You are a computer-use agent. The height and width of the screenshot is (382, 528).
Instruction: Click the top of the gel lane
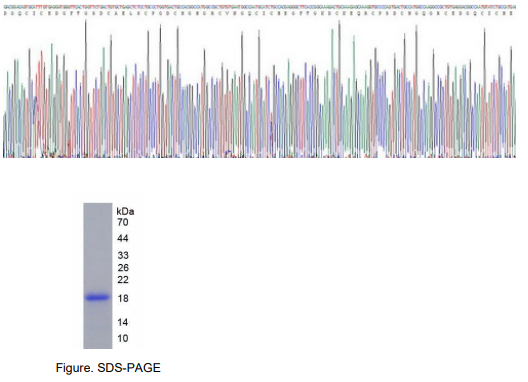98,207
